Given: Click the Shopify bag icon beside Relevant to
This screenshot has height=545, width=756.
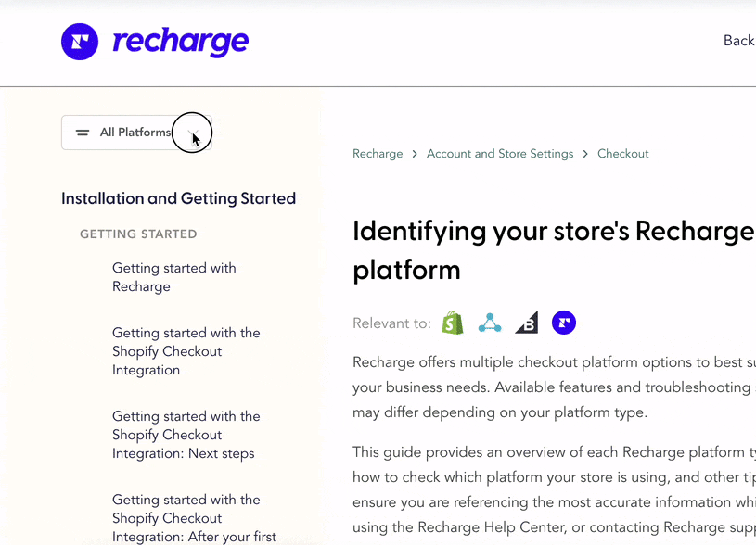Looking at the screenshot, I should pyautogui.click(x=453, y=323).
